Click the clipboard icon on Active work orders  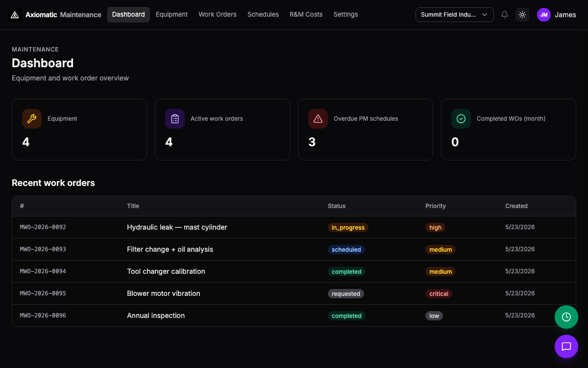175,119
